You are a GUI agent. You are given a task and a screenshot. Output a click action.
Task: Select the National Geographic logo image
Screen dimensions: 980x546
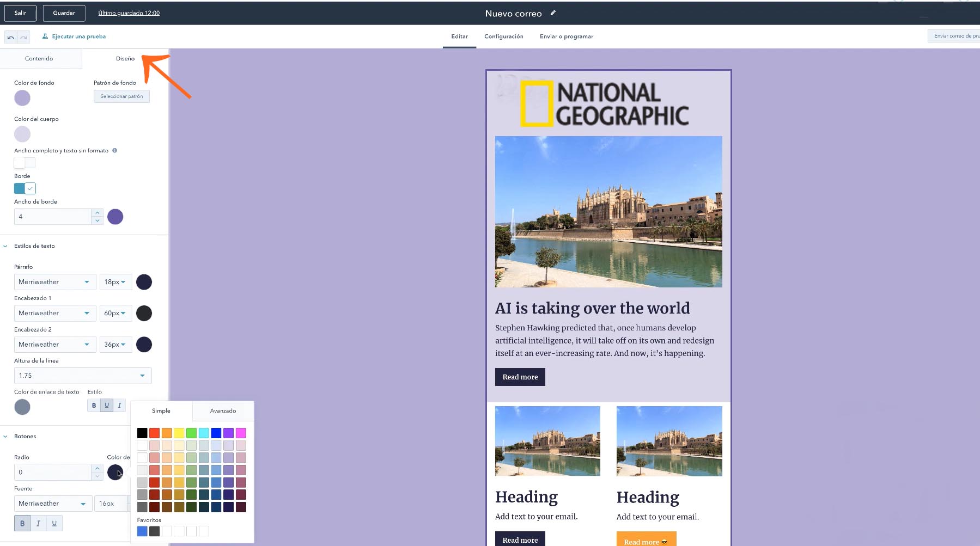[x=605, y=104]
